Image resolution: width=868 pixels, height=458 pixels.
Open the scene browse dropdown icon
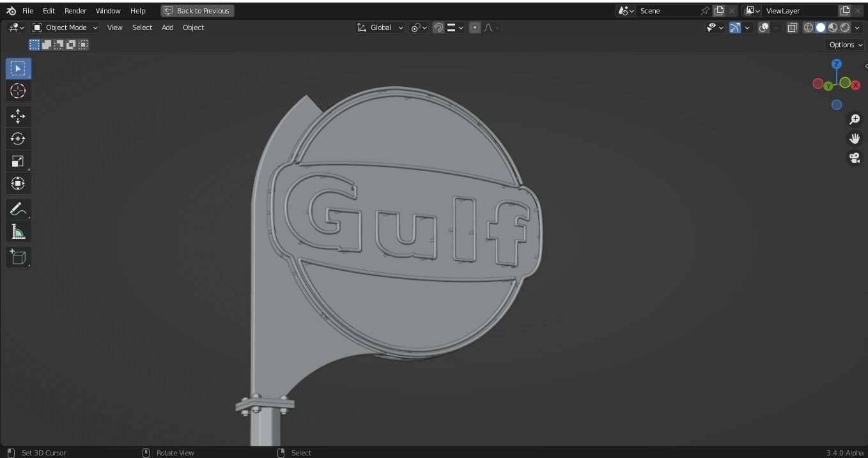(626, 11)
